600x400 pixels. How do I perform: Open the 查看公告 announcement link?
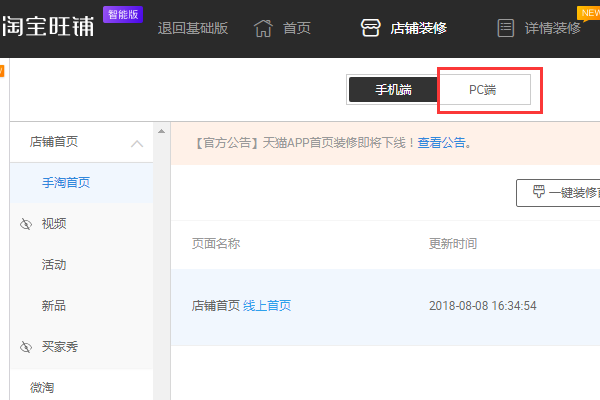point(441,143)
